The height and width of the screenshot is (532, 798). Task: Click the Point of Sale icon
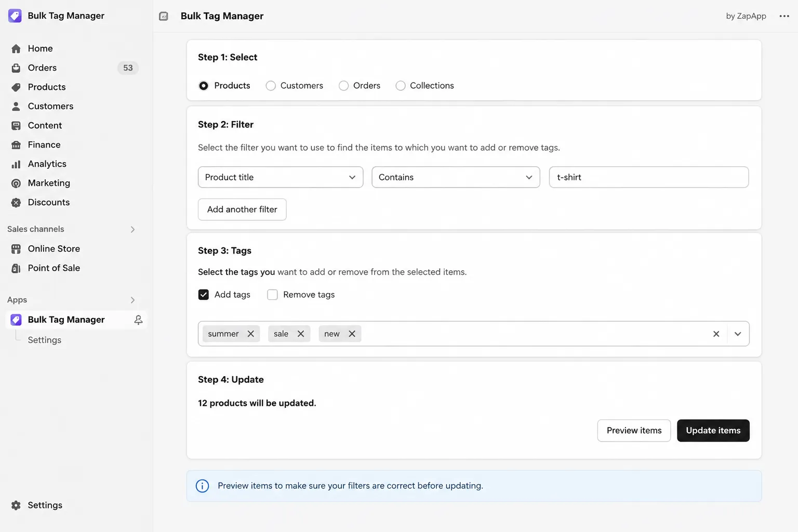coord(16,268)
